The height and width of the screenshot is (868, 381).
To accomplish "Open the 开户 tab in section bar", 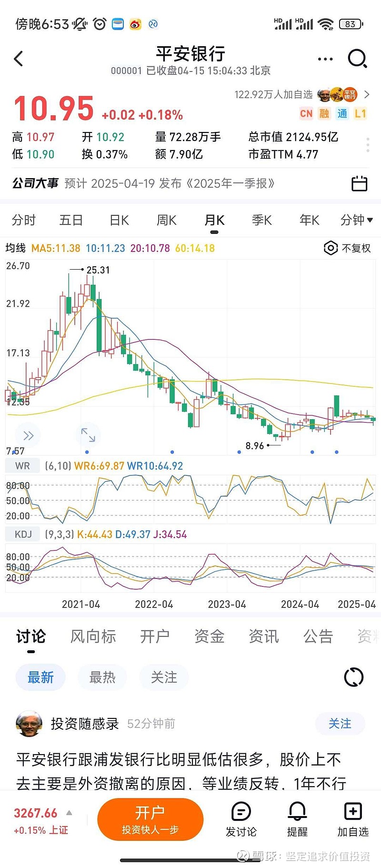I will pos(155,636).
